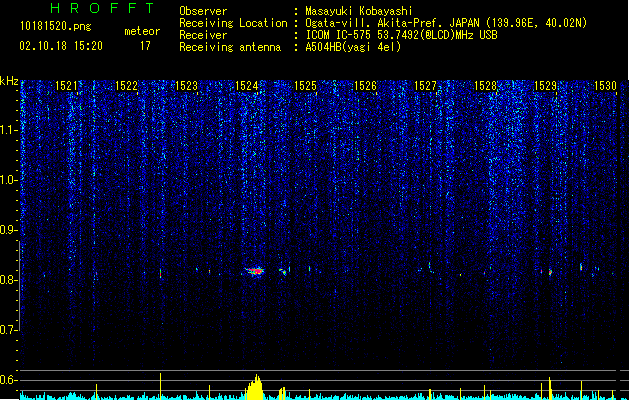Click the 1521 time marker
This screenshot has height=400, width=629.
coord(66,86)
